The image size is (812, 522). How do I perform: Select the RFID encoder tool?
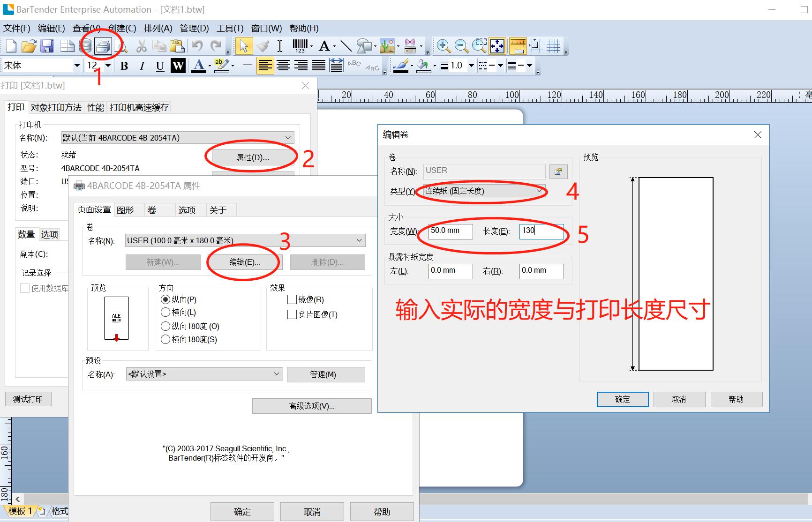tap(410, 46)
